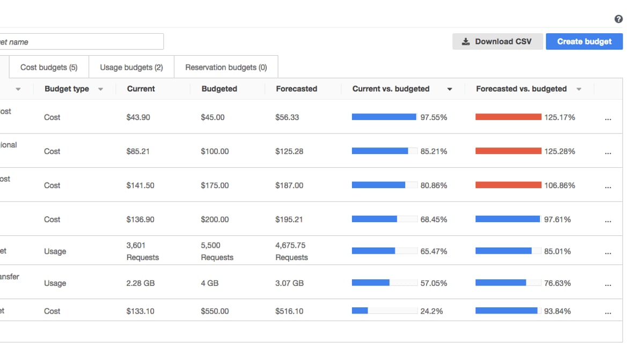Image resolution: width=644 pixels, height=362 pixels.
Task: Focus the budget name filter field
Action: (82, 42)
